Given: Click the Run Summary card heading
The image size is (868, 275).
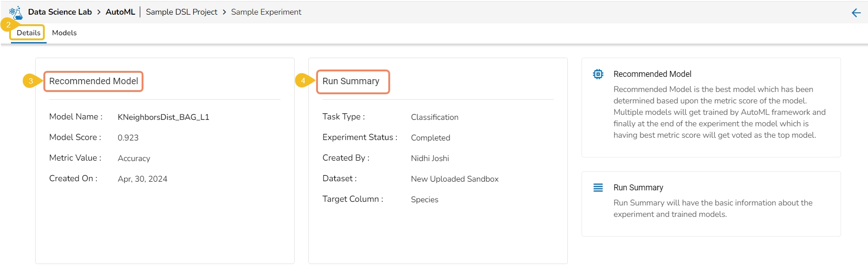Looking at the screenshot, I should (x=351, y=81).
